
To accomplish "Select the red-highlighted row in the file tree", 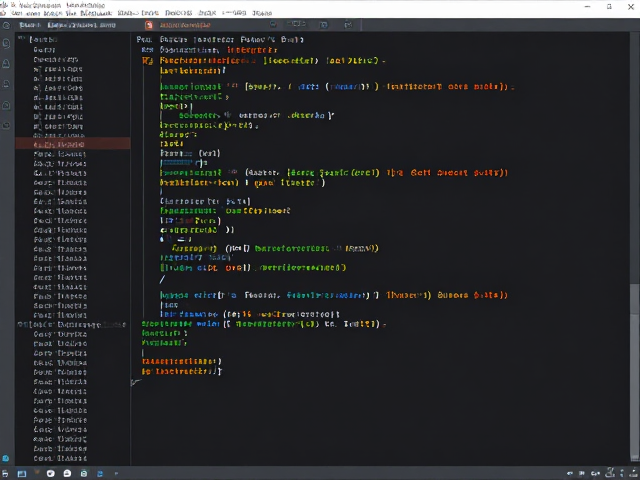I will click(x=73, y=144).
